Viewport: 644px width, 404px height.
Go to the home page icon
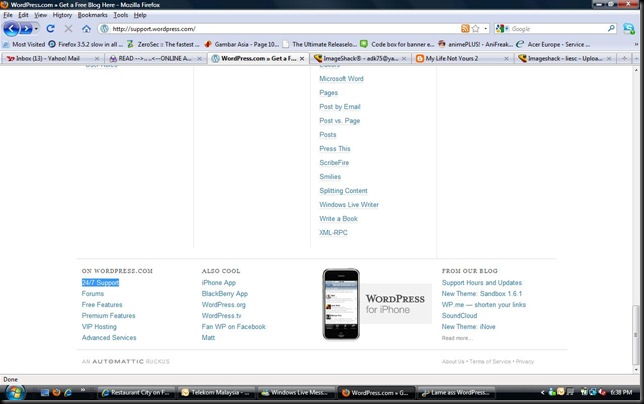tap(86, 29)
